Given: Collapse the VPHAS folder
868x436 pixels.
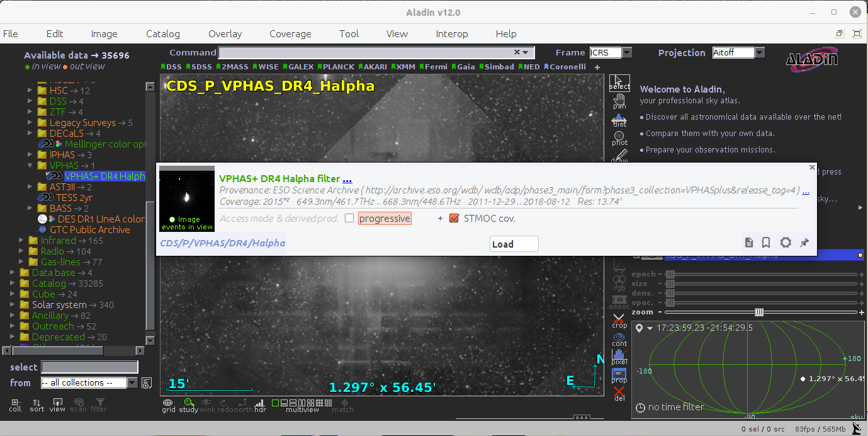Looking at the screenshot, I should point(30,166).
